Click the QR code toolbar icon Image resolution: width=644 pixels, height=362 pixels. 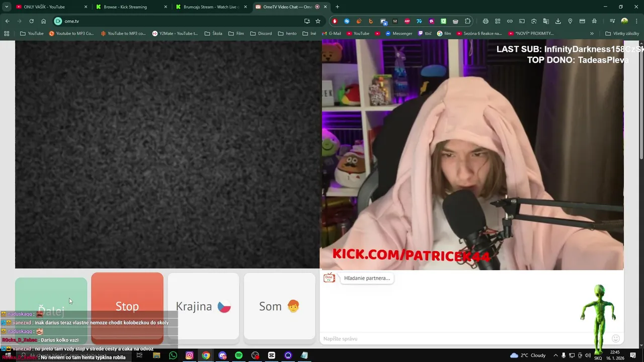tap(498, 21)
